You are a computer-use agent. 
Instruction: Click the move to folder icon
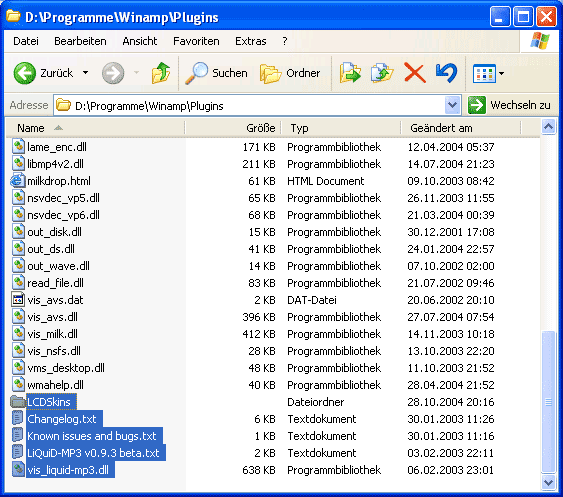(350, 73)
